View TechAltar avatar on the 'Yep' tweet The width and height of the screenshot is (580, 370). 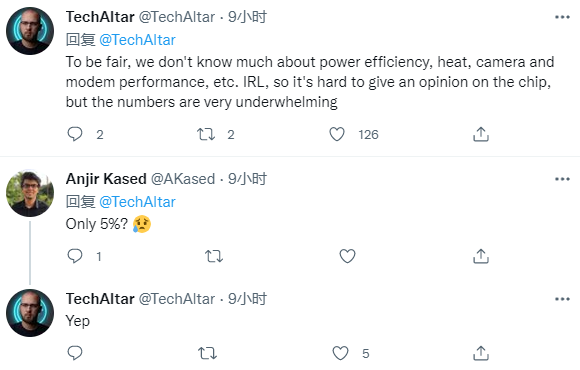pos(30,313)
